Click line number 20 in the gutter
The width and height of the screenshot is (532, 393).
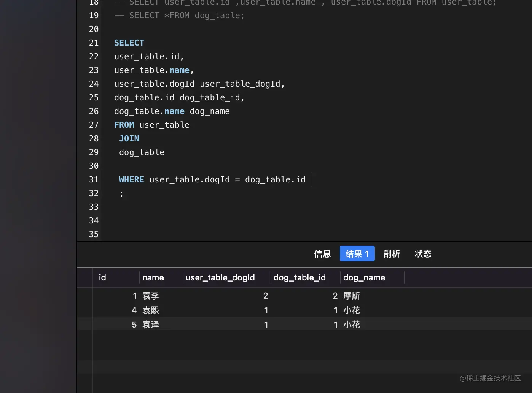pyautogui.click(x=94, y=29)
